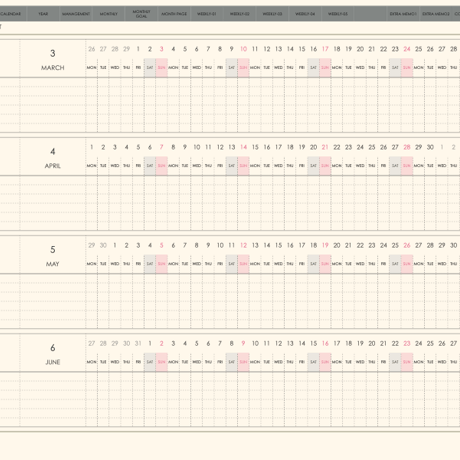Image resolution: width=460 pixels, height=460 pixels.
Task: Select the SAT label under April 20
Action: (313, 166)
